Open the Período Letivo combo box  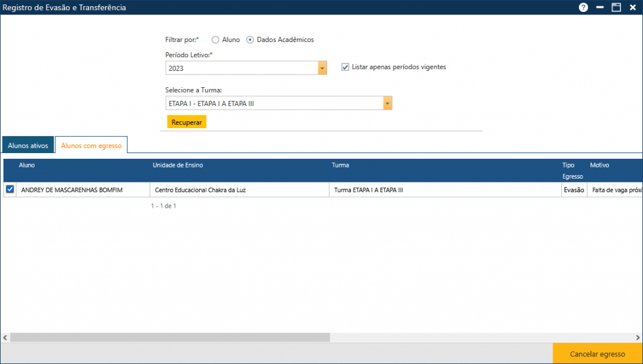[245, 67]
